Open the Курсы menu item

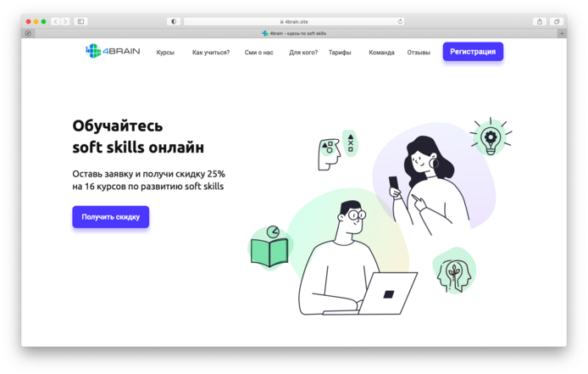click(x=165, y=53)
